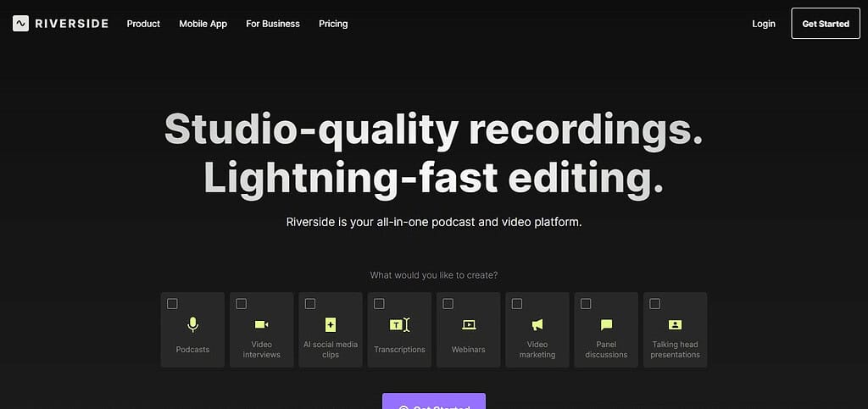Check the Podcasts checkbox
The image size is (868, 409).
pyautogui.click(x=173, y=304)
